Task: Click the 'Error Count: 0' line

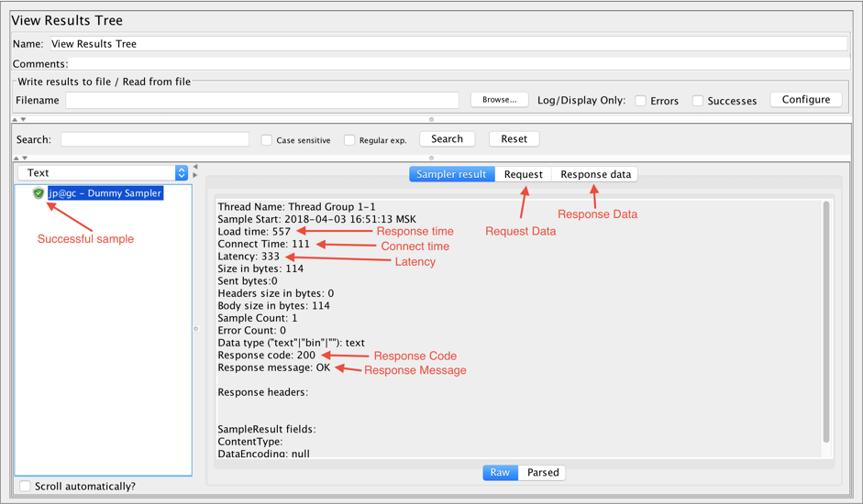Action: (251, 331)
